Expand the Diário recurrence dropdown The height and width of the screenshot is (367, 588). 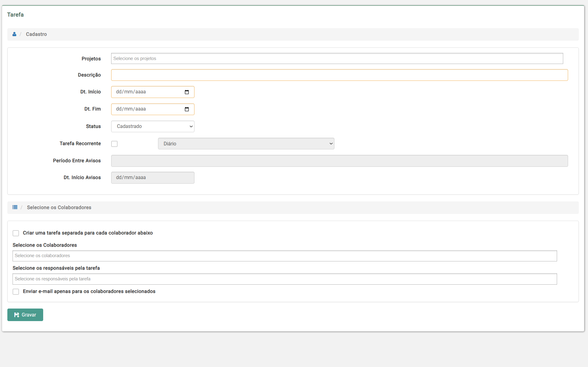(246, 144)
